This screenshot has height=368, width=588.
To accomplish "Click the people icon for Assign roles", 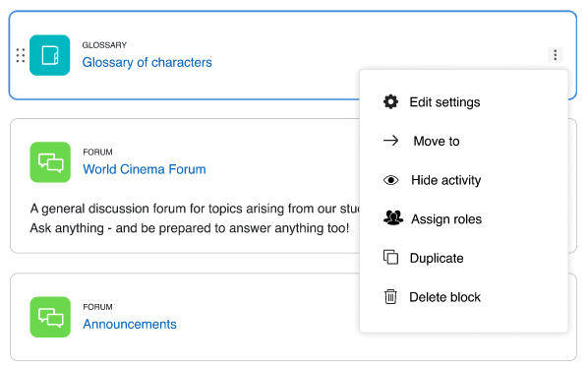I will coord(393,217).
